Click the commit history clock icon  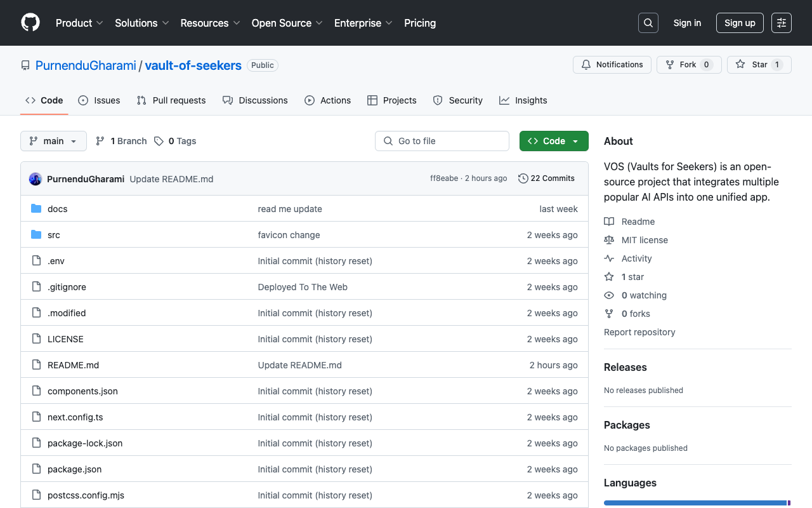pyautogui.click(x=523, y=178)
